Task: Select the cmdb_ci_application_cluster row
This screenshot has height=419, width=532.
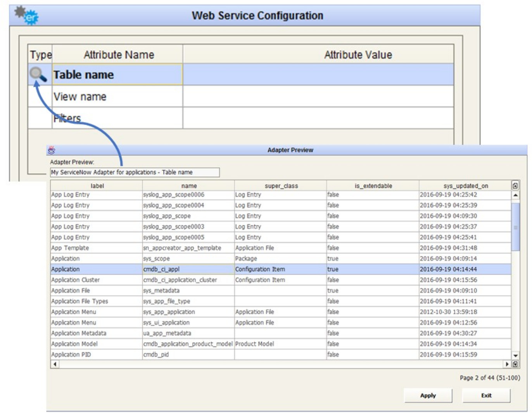Action: pyautogui.click(x=180, y=280)
